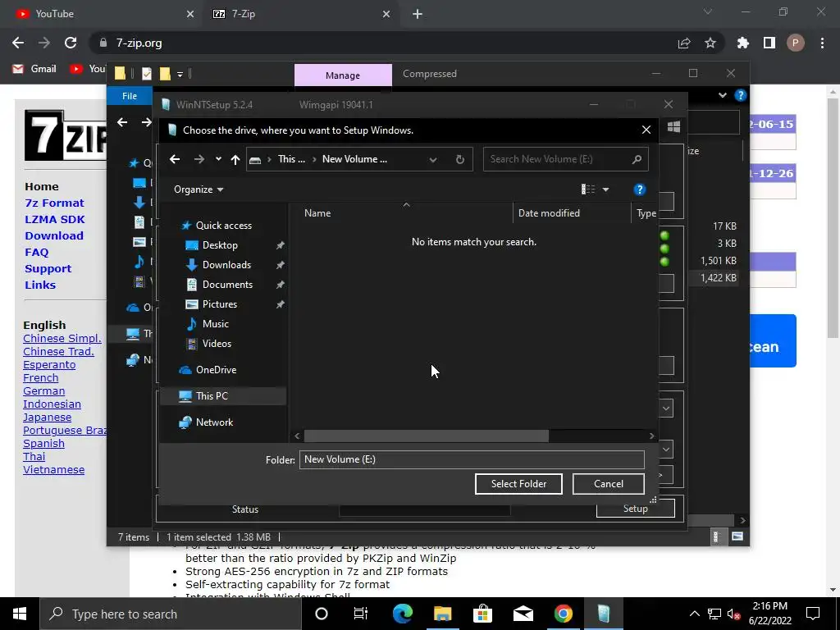Click the WinNTSetup Setup button
The width and height of the screenshot is (840, 630).
click(x=636, y=509)
